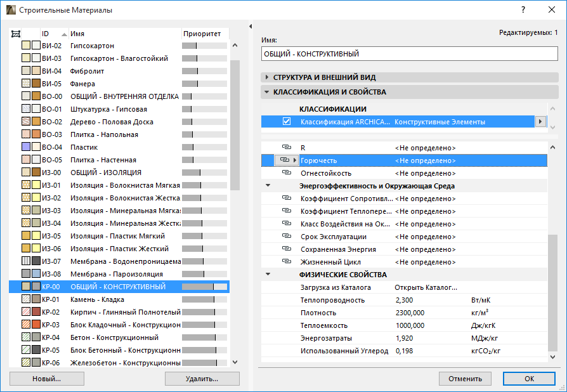
Task: Collapse КЛАССИФИКАЦИЯ И СВОЙСТВА panel
Action: (267, 92)
